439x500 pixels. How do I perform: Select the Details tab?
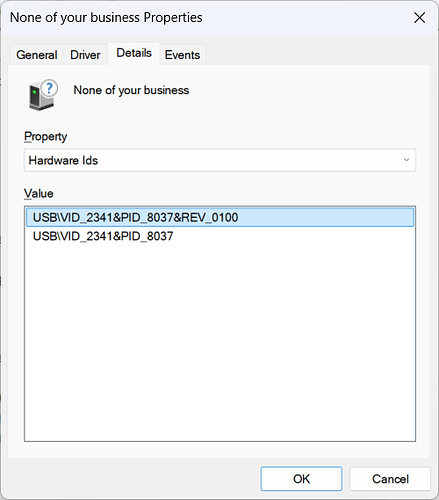(x=134, y=53)
